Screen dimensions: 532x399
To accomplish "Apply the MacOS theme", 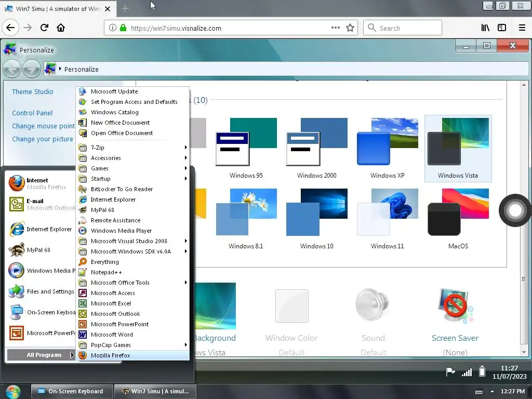I will (x=458, y=219).
